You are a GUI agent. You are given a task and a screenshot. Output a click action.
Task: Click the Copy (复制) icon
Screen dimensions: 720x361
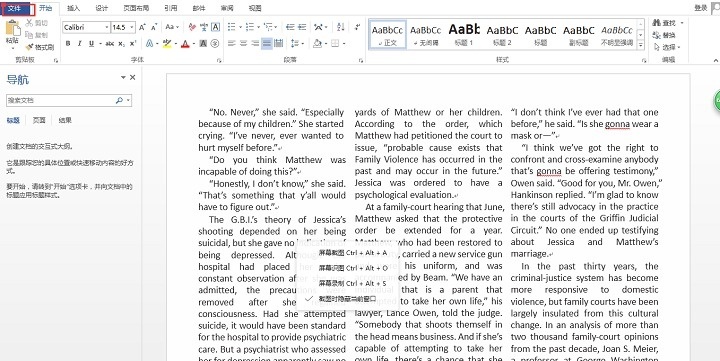(29, 35)
